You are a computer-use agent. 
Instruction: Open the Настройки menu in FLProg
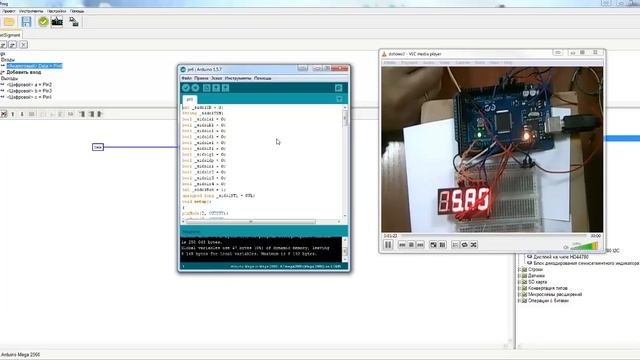pos(56,11)
